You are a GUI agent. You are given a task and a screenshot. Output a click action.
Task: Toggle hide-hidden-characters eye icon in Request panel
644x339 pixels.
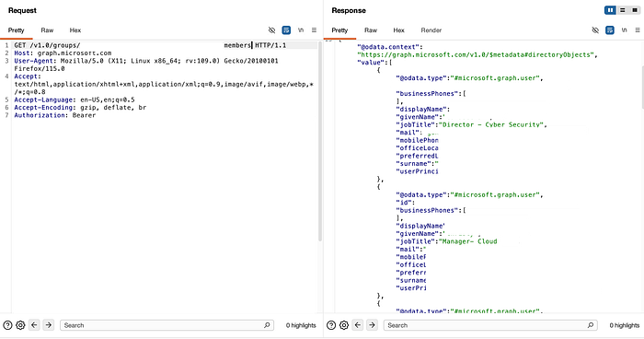[x=272, y=30]
